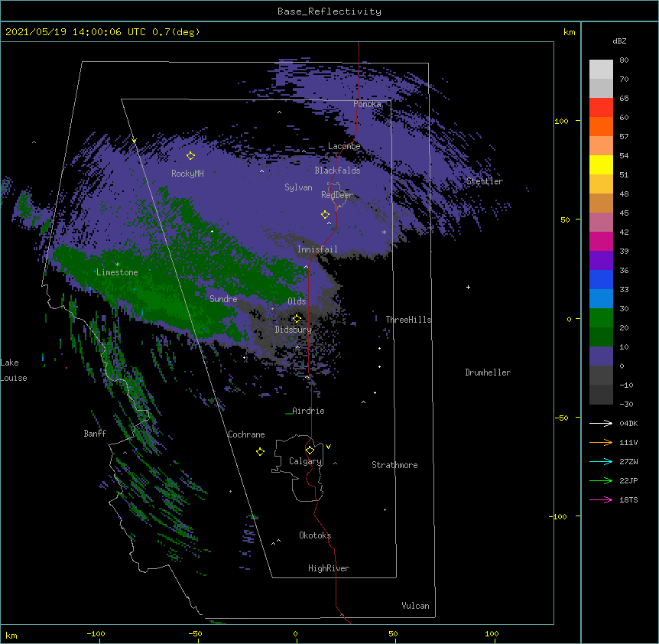Click white plus marker north of Drumheller

[468, 287]
